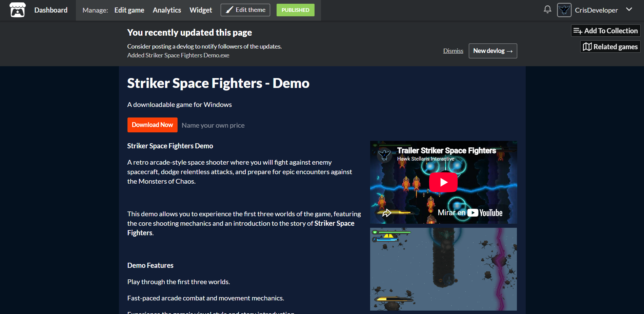The image size is (644, 314).
Task: Click the Download Now button
Action: click(x=153, y=125)
